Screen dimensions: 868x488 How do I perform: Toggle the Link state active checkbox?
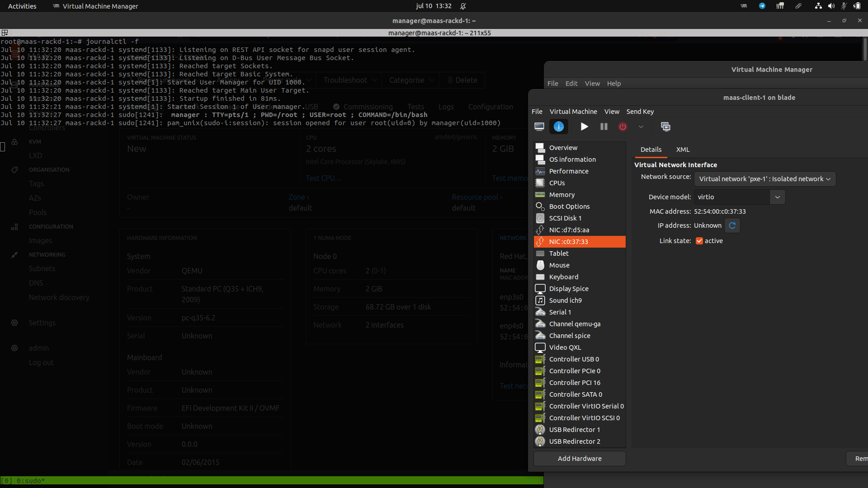click(x=699, y=241)
